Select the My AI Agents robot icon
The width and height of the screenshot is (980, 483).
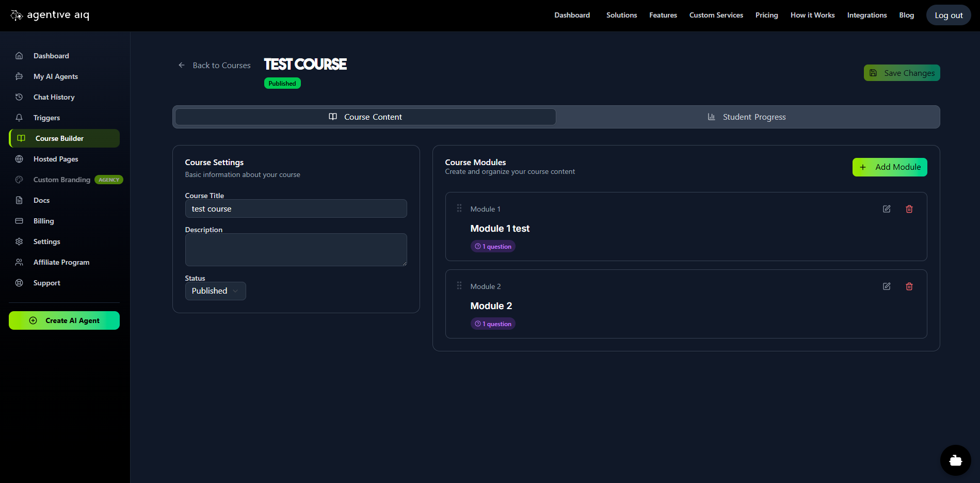click(x=19, y=76)
